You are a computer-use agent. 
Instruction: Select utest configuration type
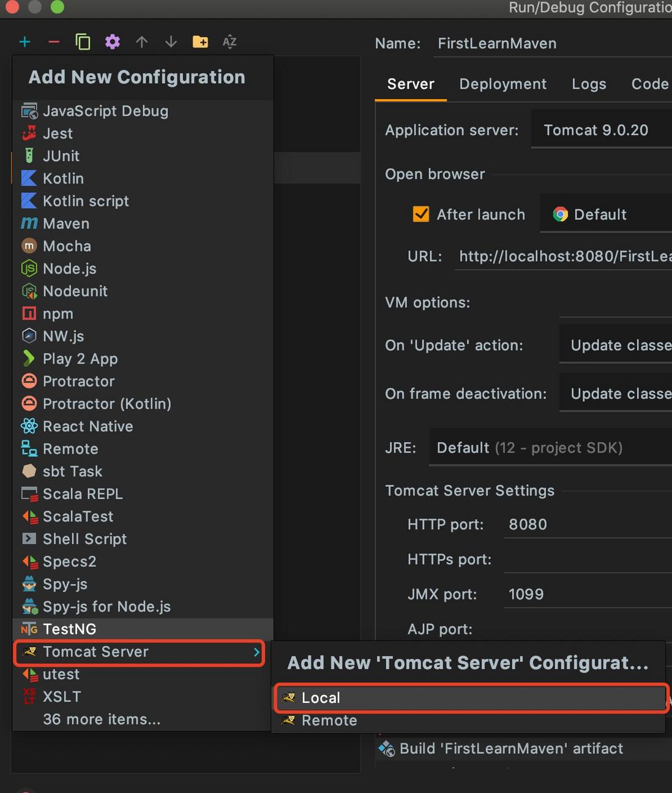coord(143,674)
